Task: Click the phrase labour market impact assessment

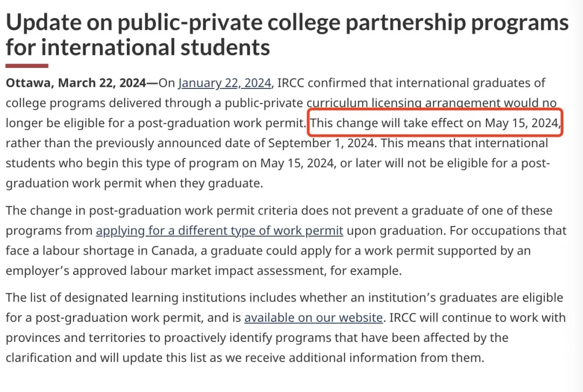Action: click(x=227, y=271)
